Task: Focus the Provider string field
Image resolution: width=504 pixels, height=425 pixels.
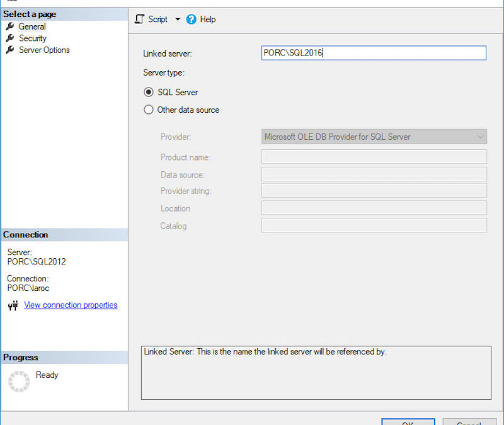Action: (374, 191)
